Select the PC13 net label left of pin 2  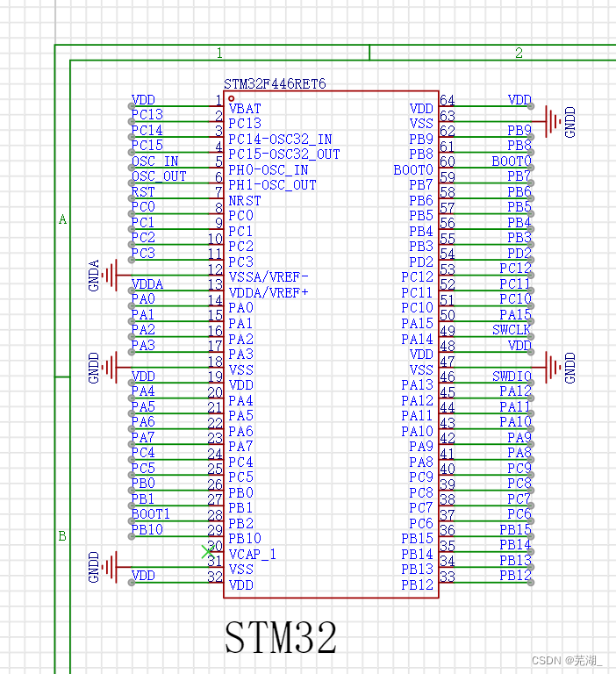point(147,114)
